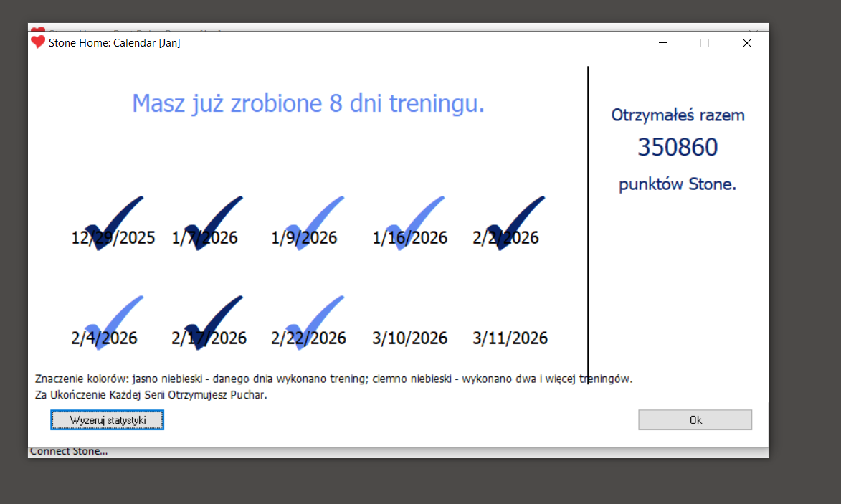Click the checkmark on 12/29/2025
This screenshot has height=504, width=841.
(x=113, y=223)
